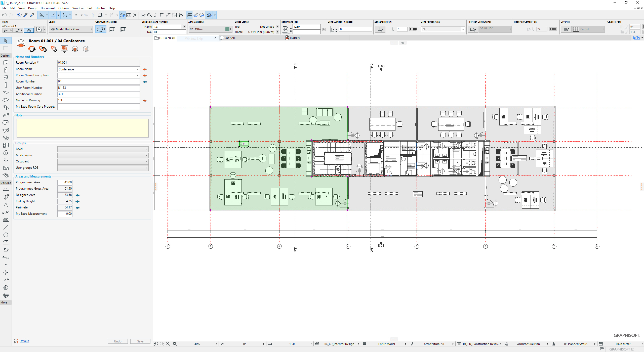Click the Save button
This screenshot has width=644, height=352.
tap(140, 341)
